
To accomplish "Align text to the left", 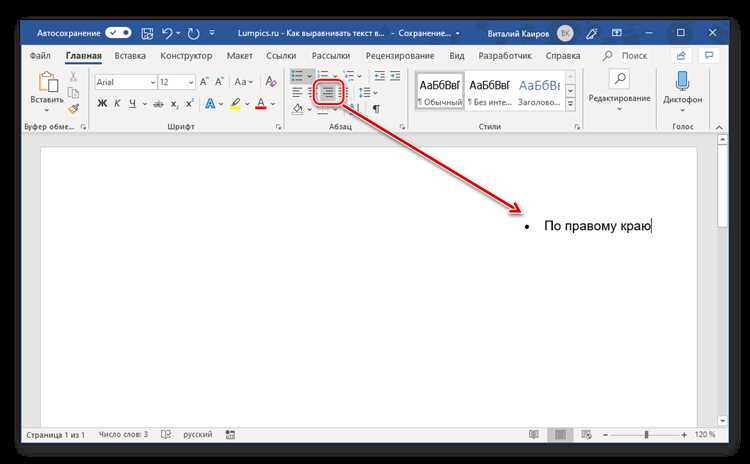I will (x=297, y=92).
